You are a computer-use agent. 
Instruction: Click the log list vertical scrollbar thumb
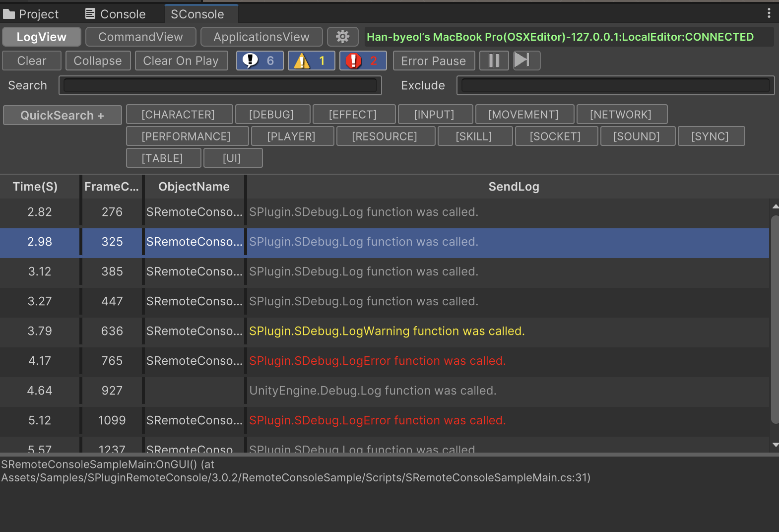pos(775,319)
